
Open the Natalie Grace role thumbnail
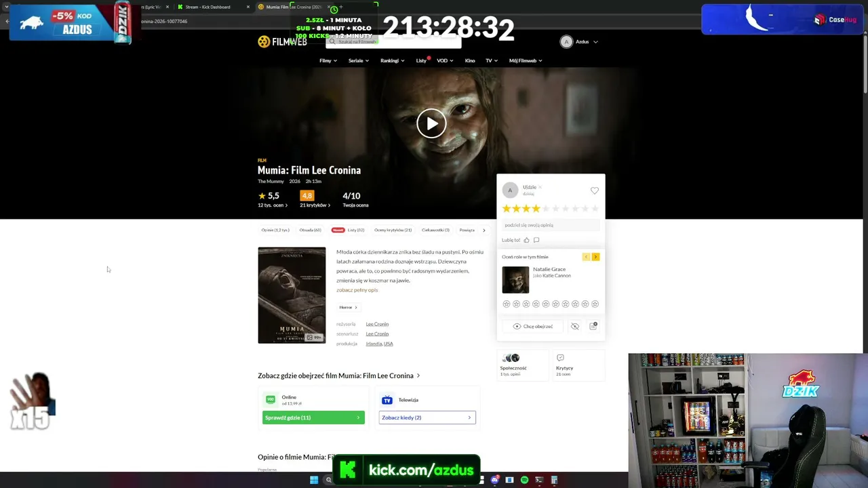click(x=515, y=280)
